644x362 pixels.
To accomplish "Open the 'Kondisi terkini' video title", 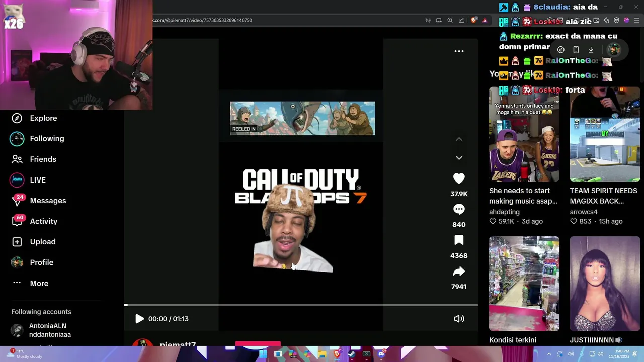I will pos(513,340).
